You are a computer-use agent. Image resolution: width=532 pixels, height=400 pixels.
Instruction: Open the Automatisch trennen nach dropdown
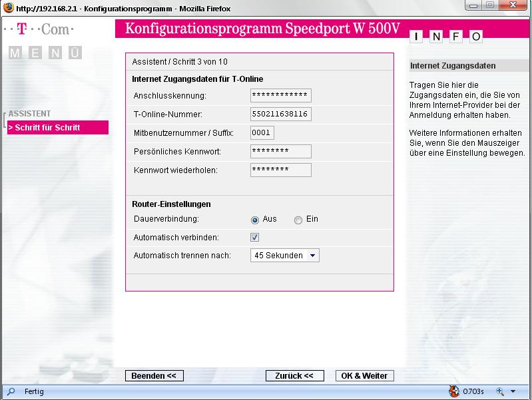(285, 256)
